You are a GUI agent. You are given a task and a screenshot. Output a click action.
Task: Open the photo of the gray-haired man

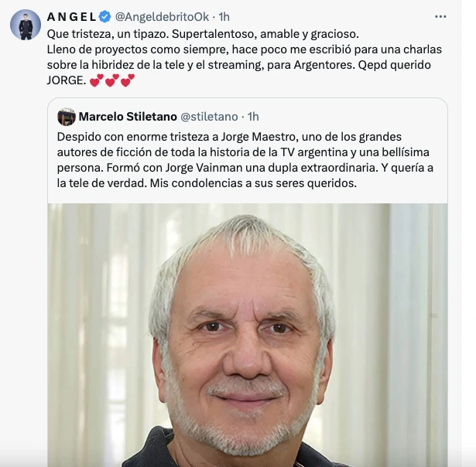(248, 335)
